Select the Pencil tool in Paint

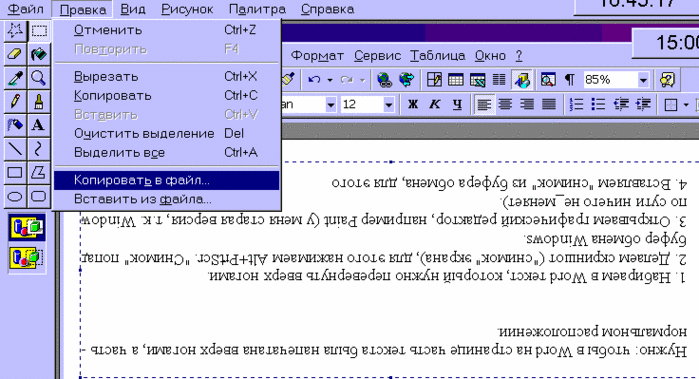point(15,102)
